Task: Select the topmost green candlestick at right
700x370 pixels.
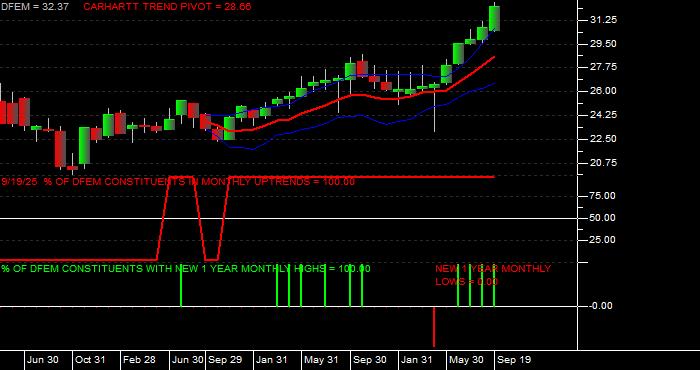Action: pyautogui.click(x=494, y=18)
